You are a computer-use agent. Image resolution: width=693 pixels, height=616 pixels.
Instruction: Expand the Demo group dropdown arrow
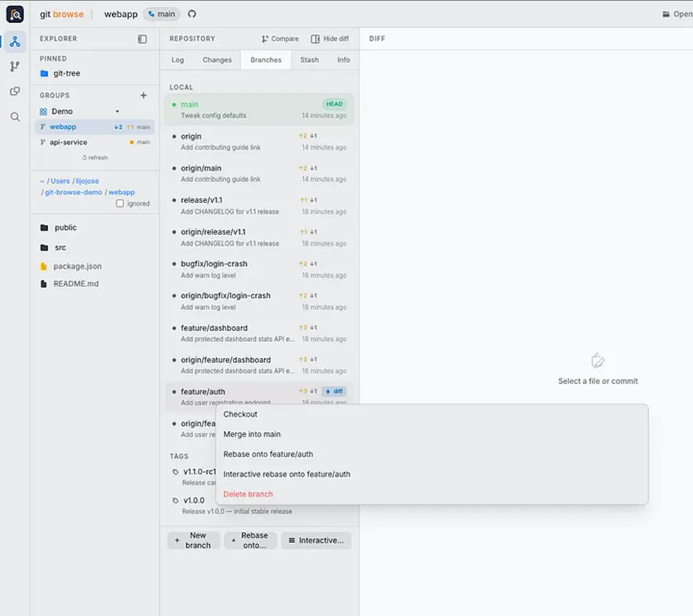point(117,112)
